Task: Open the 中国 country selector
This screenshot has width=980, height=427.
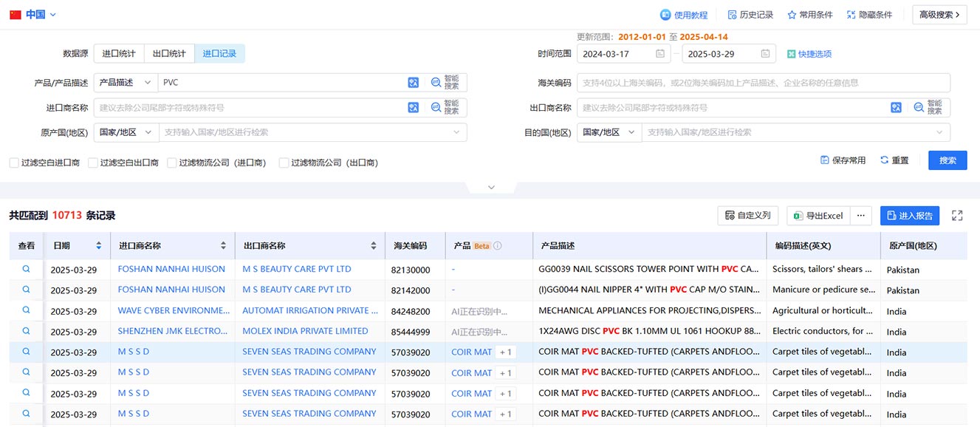Action: (x=33, y=15)
